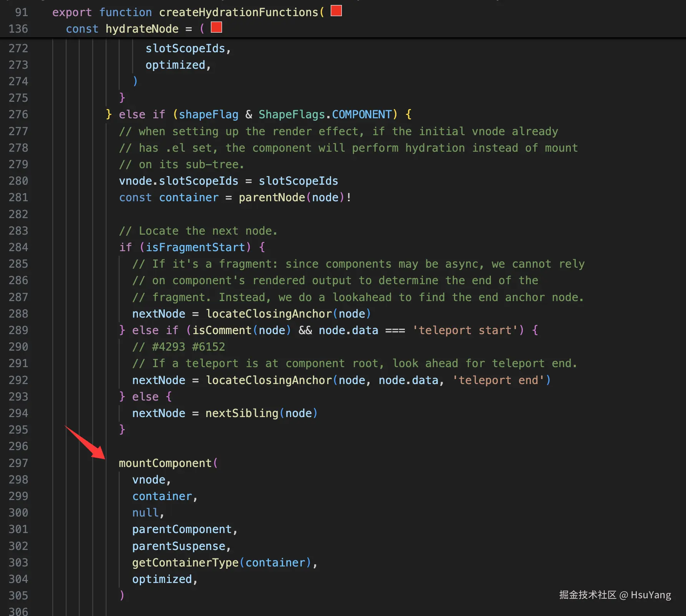Click line number 136 in the gutter
The height and width of the screenshot is (616, 686).
[x=18, y=29]
